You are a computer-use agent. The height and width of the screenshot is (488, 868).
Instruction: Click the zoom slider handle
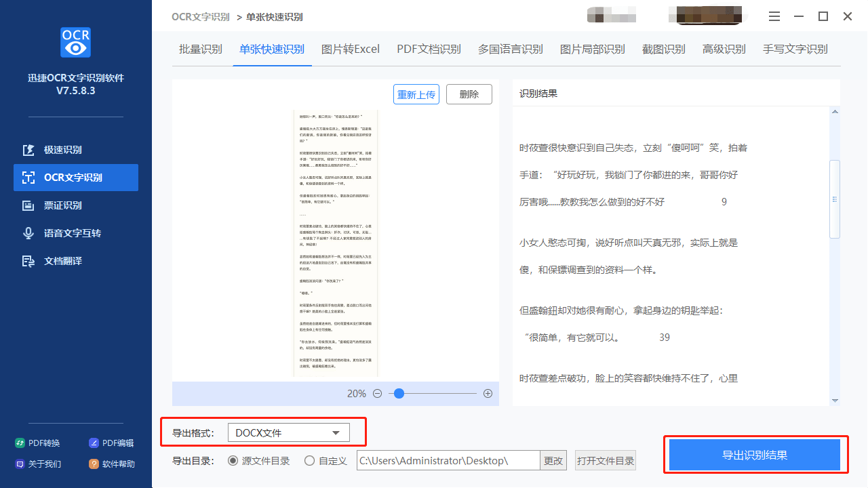[x=399, y=393]
